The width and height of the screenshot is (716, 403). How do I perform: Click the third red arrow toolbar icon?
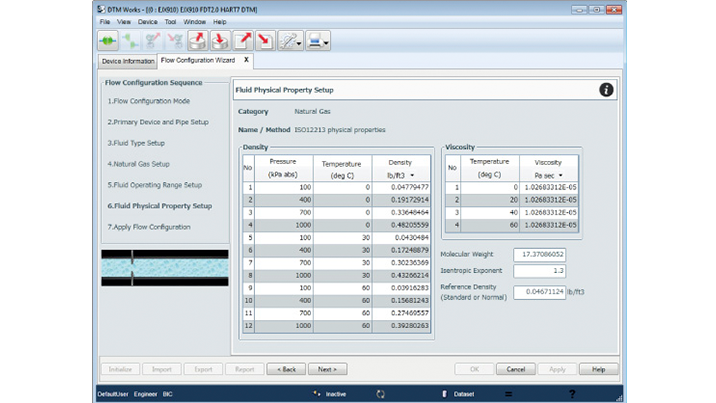[x=243, y=41]
